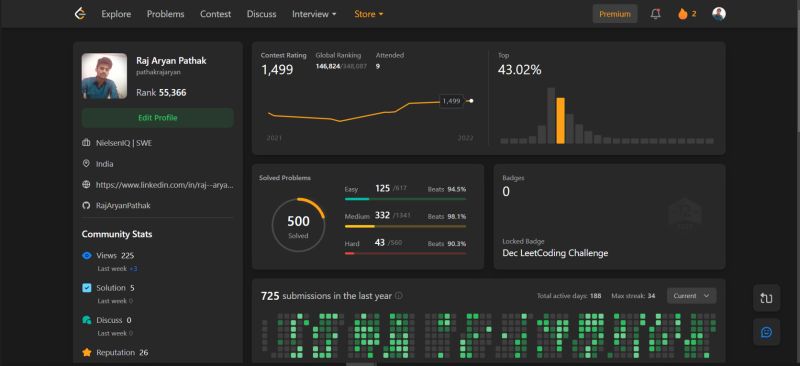Click the feedback chat icon button

pyautogui.click(x=766, y=332)
